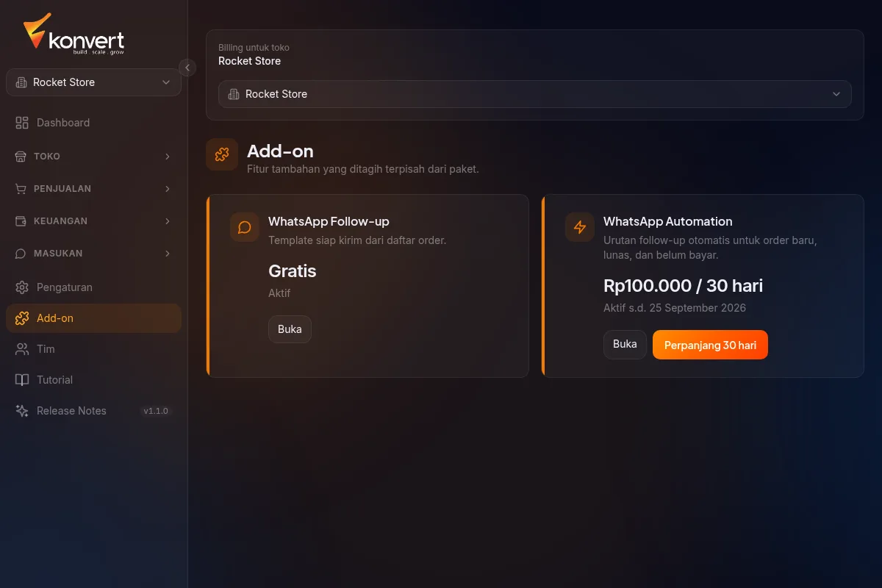Screen dimensions: 882x588
Task: Open the billing Rocket Store dropdown
Action: [x=535, y=94]
